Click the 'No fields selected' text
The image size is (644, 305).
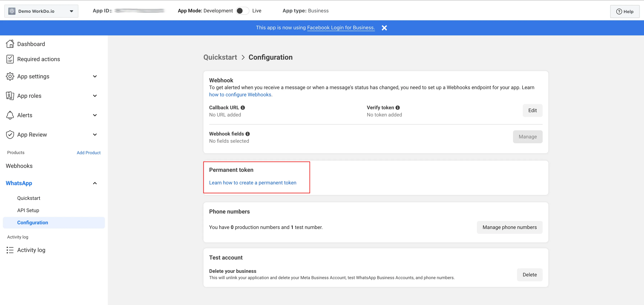click(229, 141)
